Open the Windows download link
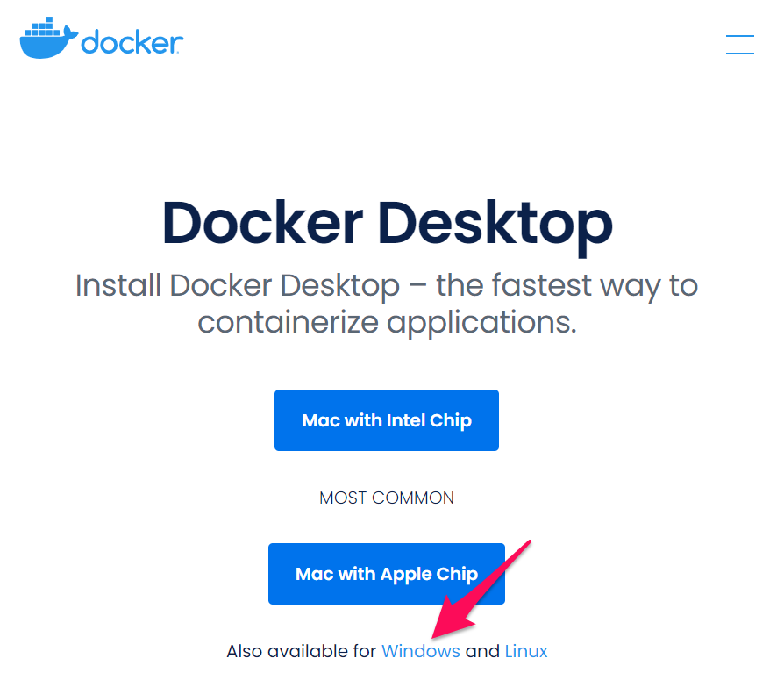Viewport: 784px width, 673px height. [x=420, y=651]
